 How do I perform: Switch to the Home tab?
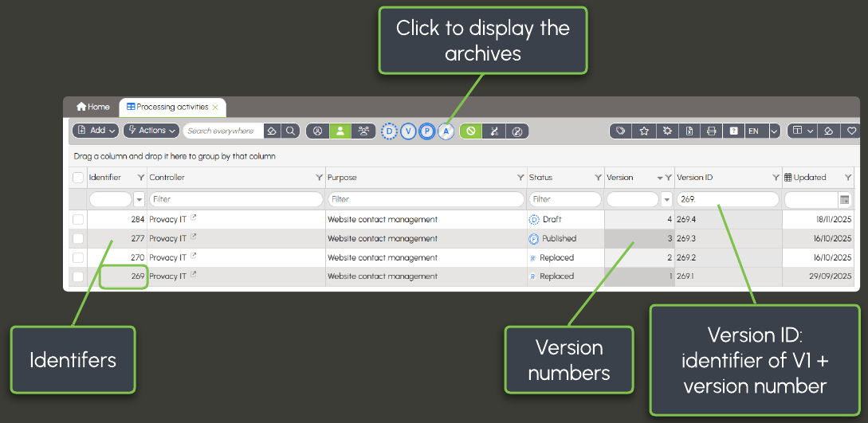click(93, 107)
